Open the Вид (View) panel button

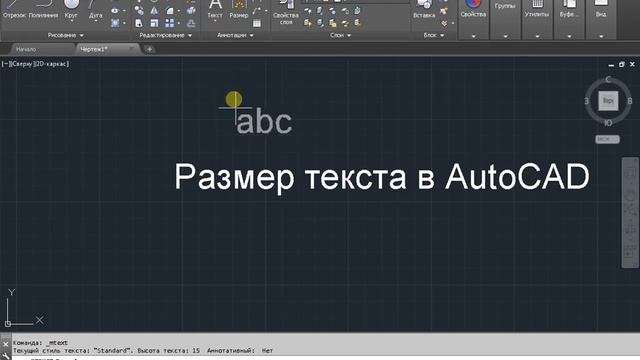click(601, 10)
